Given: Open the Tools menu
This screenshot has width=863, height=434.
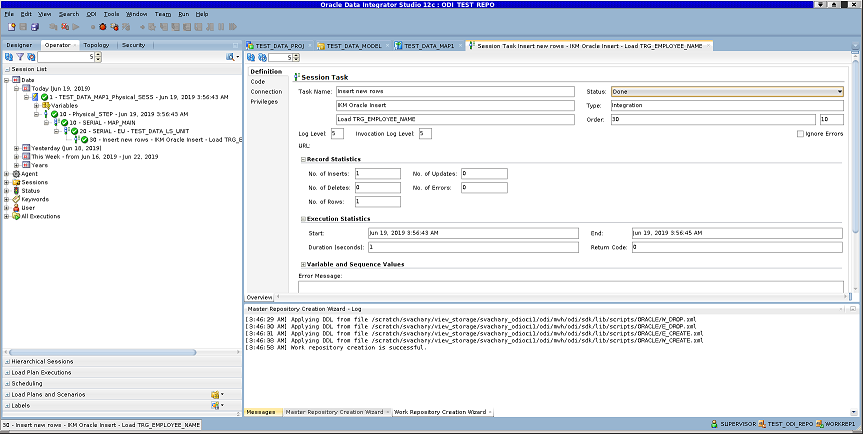Looking at the screenshot, I should click(x=111, y=14).
